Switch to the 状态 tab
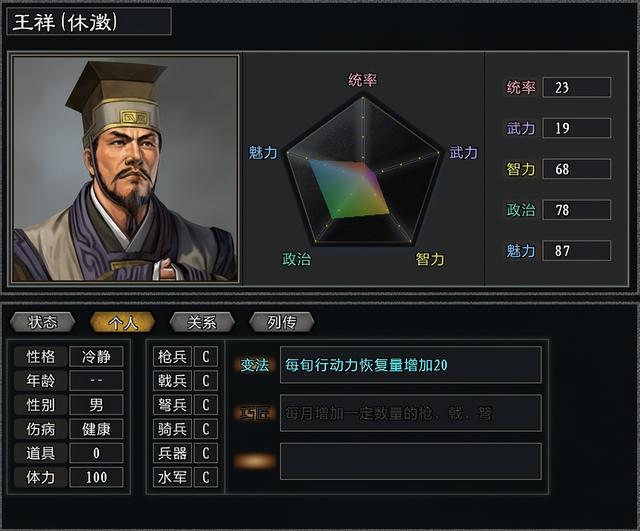 pyautogui.click(x=43, y=322)
